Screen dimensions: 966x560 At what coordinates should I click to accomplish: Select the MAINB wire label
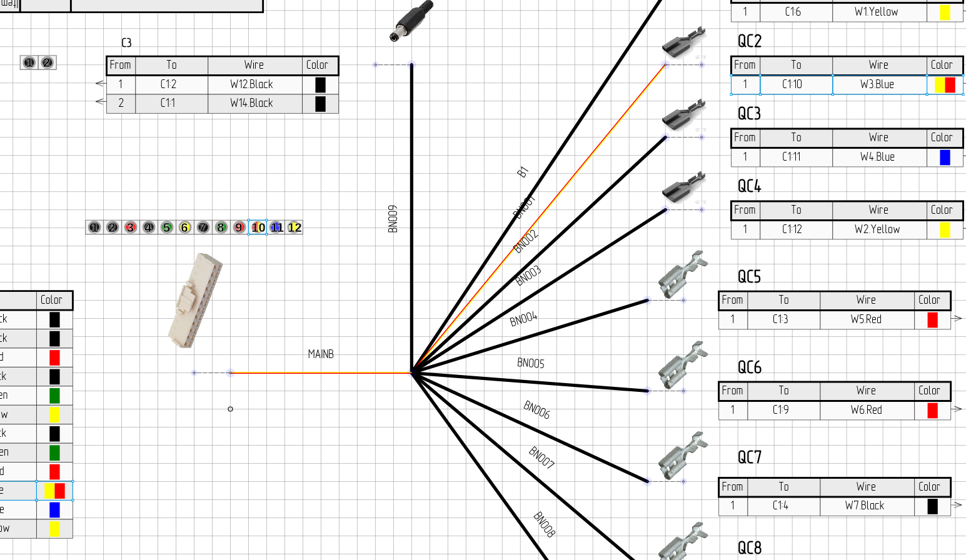coord(321,353)
